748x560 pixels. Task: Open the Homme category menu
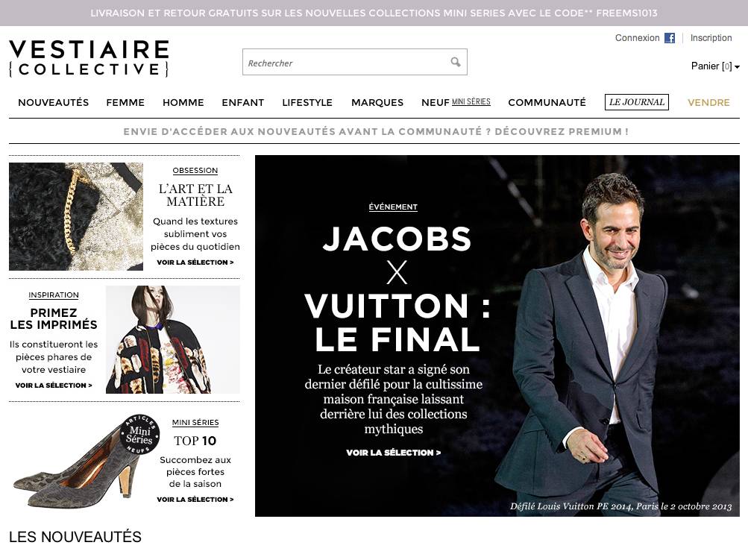tap(183, 103)
